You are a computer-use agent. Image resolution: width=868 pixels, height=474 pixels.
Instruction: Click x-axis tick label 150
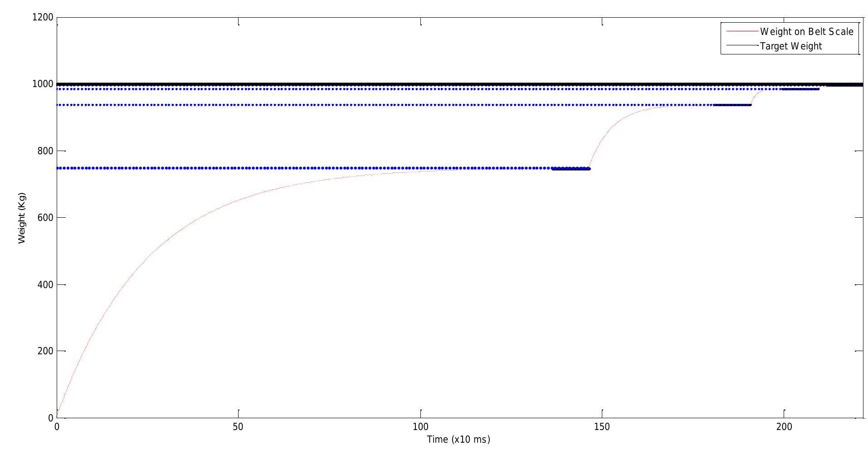pos(602,427)
